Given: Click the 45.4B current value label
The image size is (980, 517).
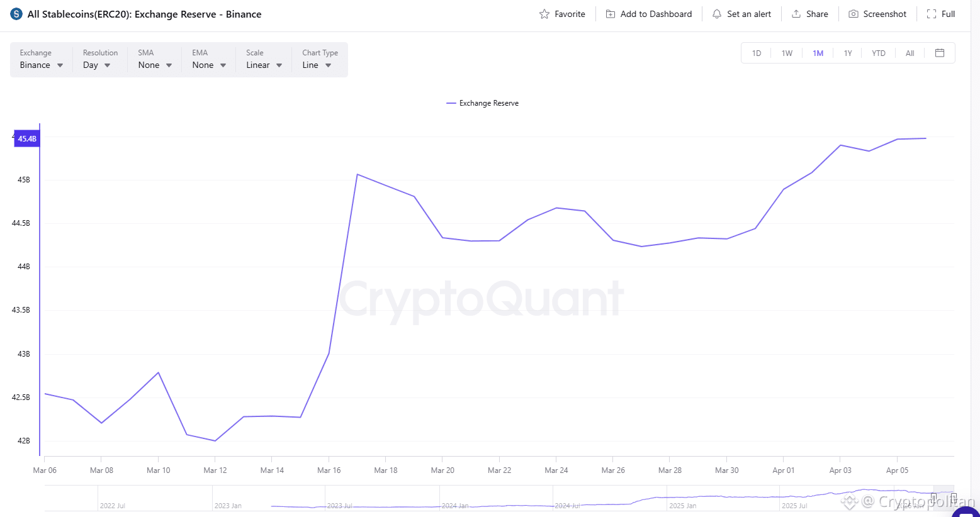Looking at the screenshot, I should (x=27, y=139).
